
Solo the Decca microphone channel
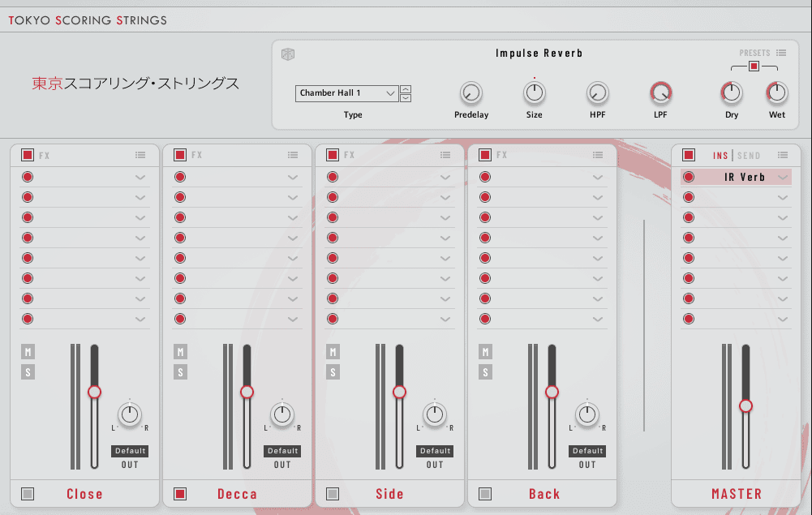pos(181,372)
